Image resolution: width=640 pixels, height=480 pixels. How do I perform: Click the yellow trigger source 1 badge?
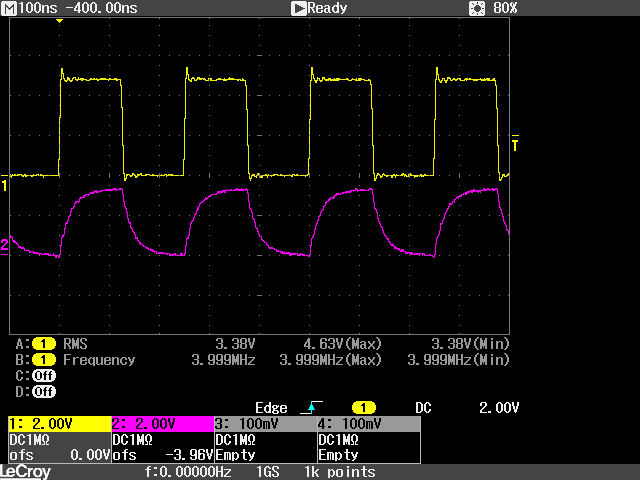363,407
